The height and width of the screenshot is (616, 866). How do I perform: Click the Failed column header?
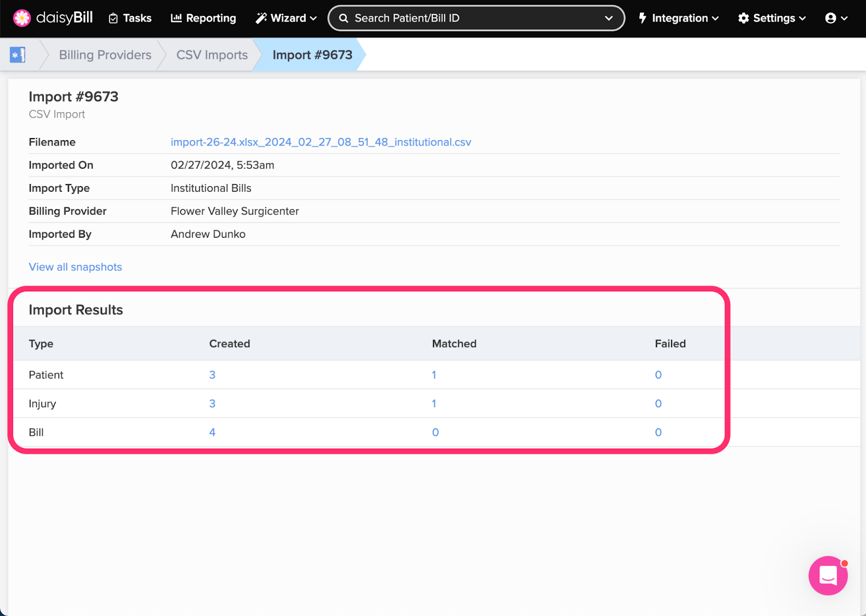pyautogui.click(x=670, y=344)
